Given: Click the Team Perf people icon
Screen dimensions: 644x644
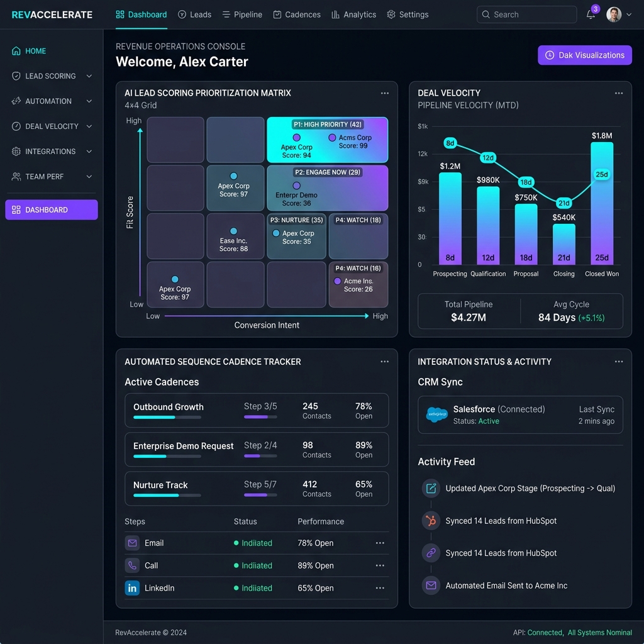Looking at the screenshot, I should [16, 177].
